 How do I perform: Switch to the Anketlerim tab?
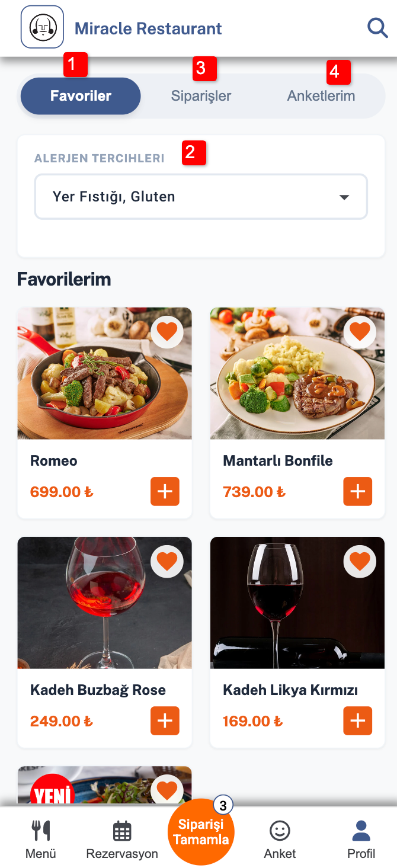click(x=321, y=96)
